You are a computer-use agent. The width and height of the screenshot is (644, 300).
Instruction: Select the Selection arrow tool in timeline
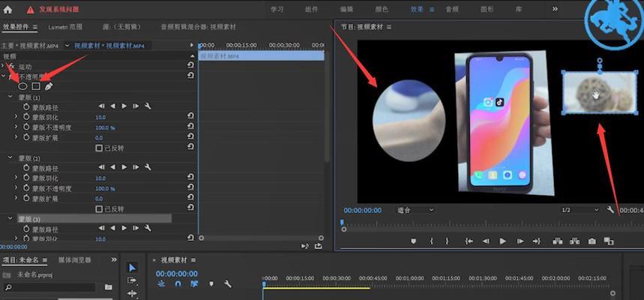[x=132, y=268]
